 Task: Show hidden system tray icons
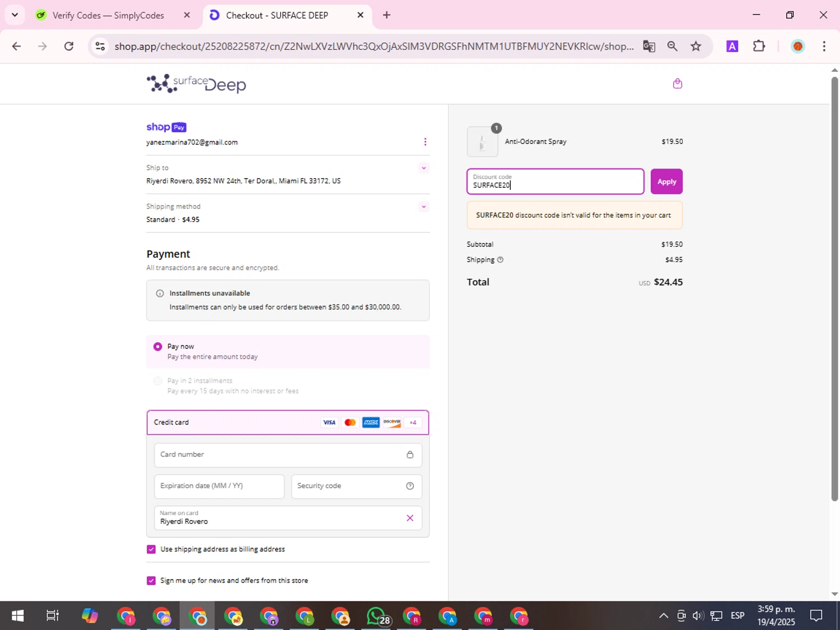[664, 616]
